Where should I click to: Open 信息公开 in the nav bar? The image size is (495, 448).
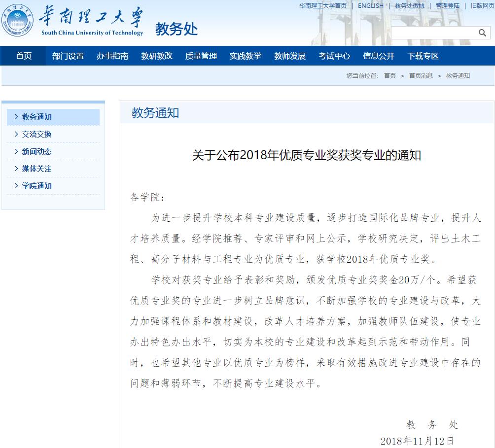click(379, 56)
